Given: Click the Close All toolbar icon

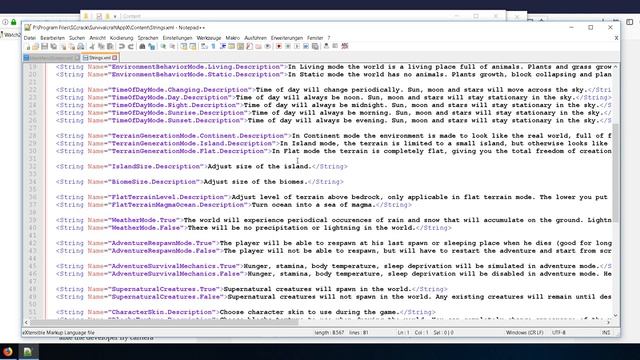Looking at the screenshot, I should point(73,46).
